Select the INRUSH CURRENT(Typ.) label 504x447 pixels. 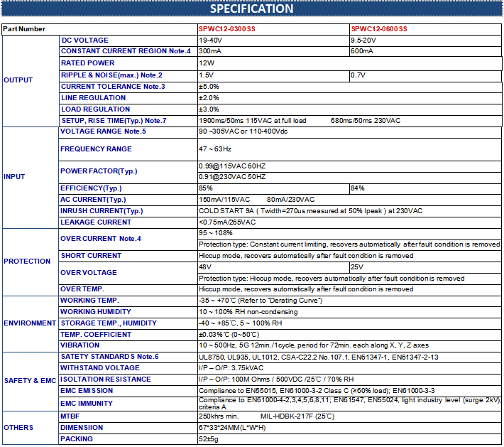102,211
